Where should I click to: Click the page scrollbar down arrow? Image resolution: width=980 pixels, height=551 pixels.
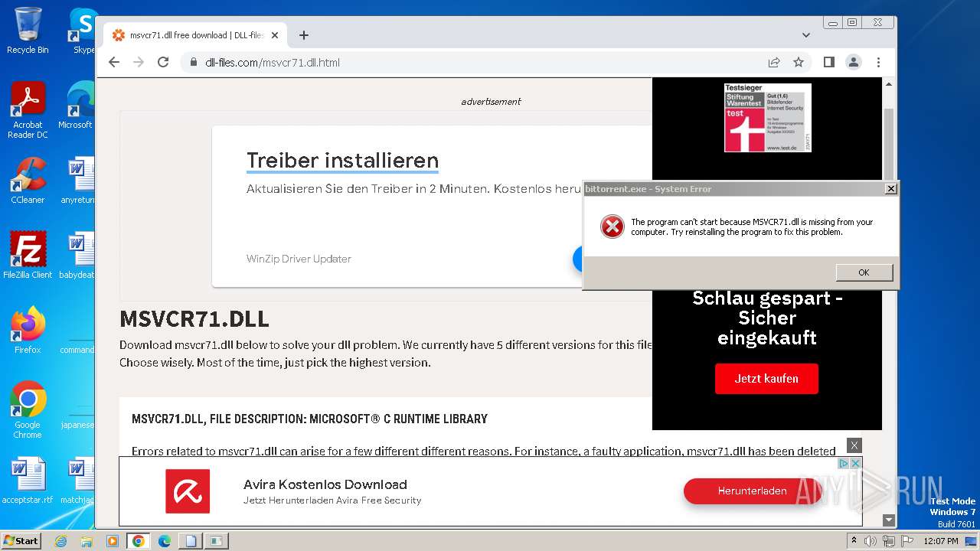point(888,520)
